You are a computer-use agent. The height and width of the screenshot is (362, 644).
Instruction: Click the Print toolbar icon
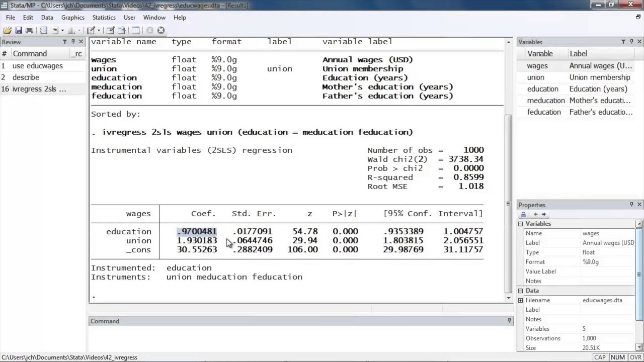[29, 30]
